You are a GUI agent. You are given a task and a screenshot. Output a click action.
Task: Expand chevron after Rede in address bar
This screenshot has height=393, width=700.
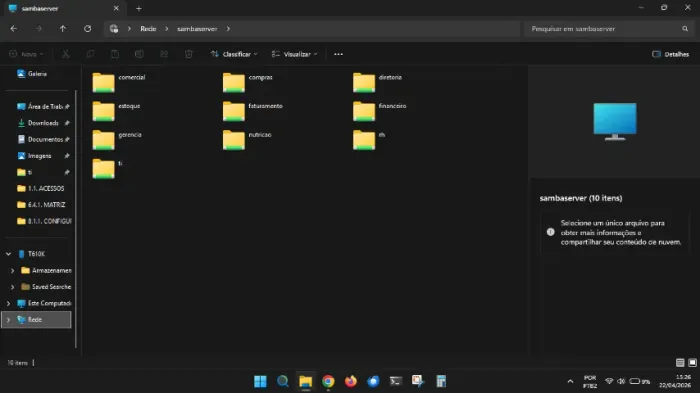coord(167,29)
